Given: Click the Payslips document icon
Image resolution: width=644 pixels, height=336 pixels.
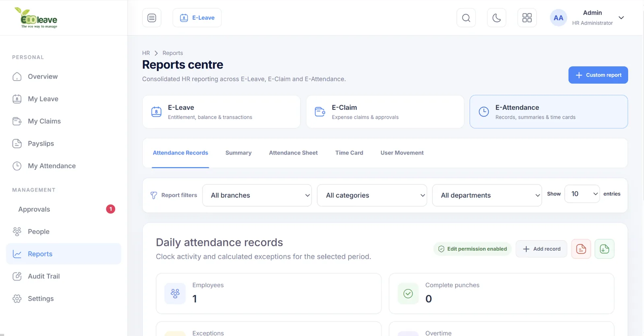Looking at the screenshot, I should [17, 144].
